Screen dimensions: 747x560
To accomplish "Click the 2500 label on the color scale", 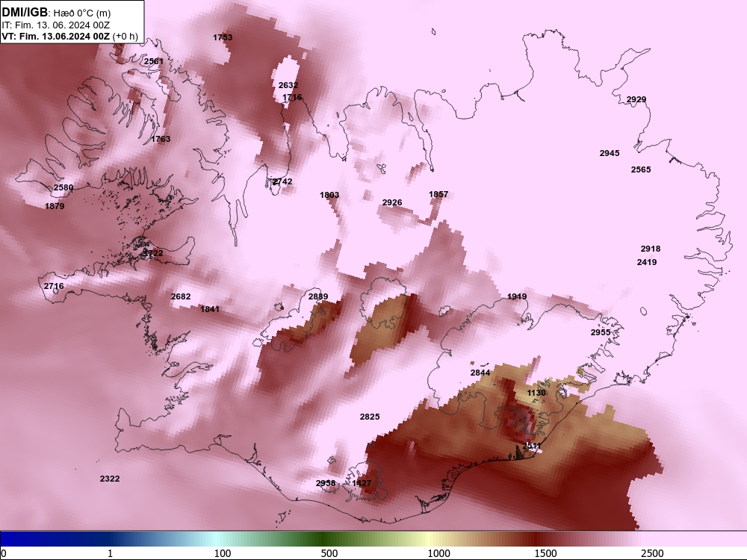I will [x=652, y=553].
